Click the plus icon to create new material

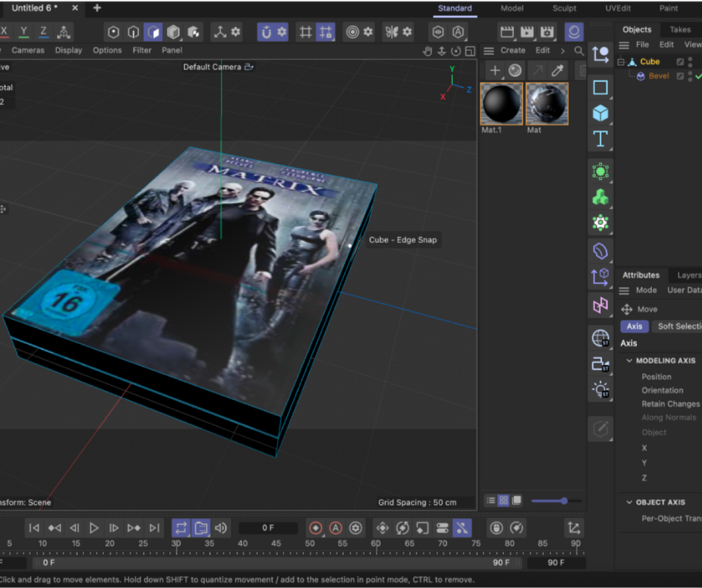[x=495, y=69]
